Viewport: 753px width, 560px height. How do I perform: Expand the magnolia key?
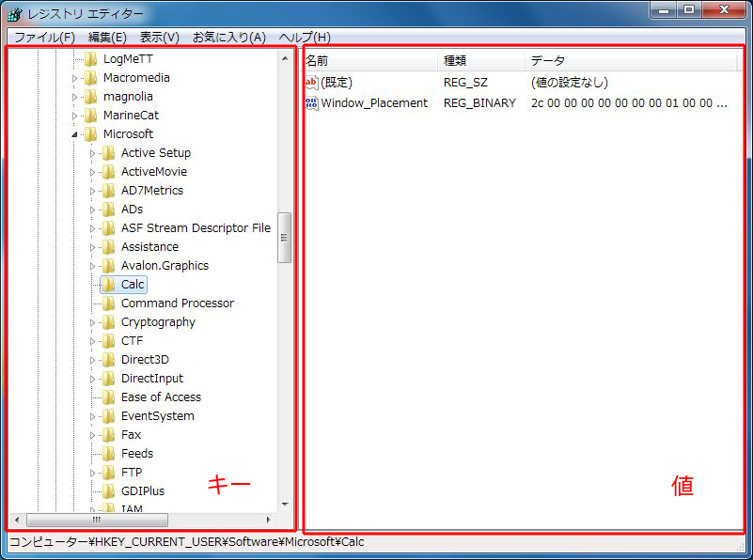point(74,97)
